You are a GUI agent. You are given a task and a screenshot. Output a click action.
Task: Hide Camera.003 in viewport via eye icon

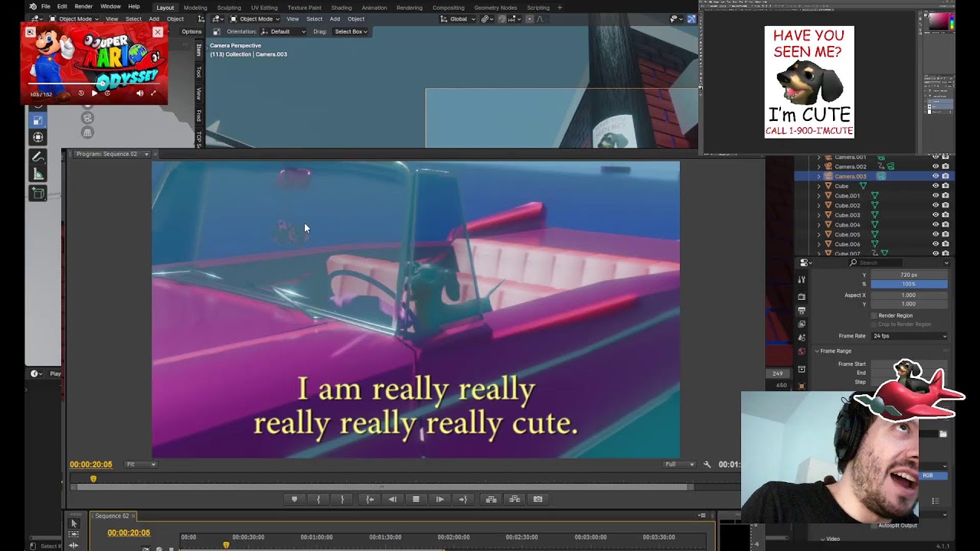tap(936, 176)
